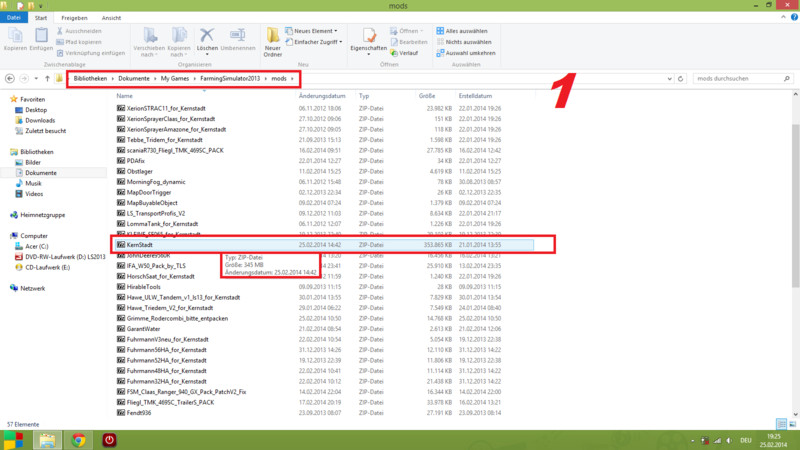Image resolution: width=800 pixels, height=450 pixels.
Task: Click the mods search input field
Action: point(735,78)
